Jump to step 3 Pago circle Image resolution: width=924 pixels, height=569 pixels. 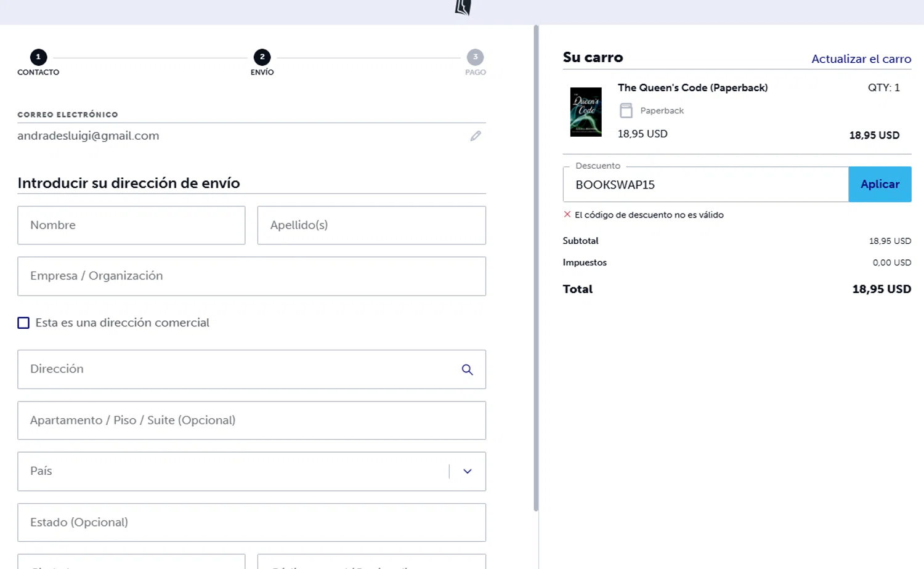[475, 57]
